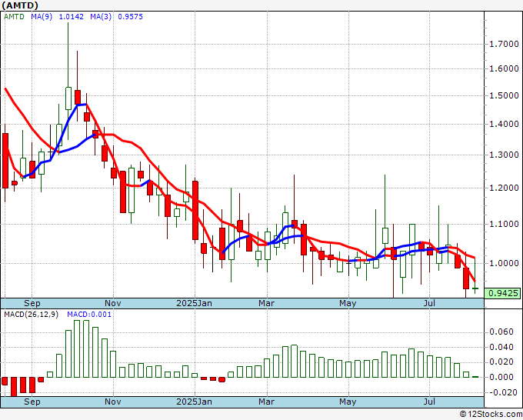Screen dimensions: 523x420
Task: Click the (AMTD) chart title
Action: pyautogui.click(x=20, y=5)
